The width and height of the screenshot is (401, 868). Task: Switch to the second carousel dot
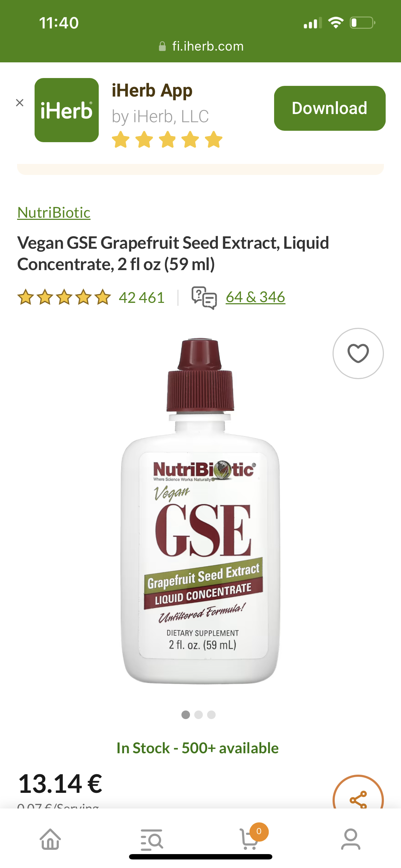(x=199, y=715)
